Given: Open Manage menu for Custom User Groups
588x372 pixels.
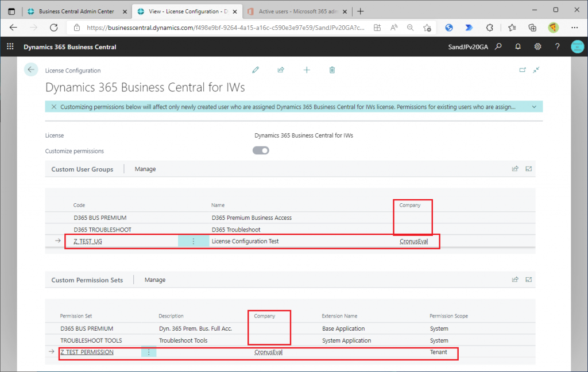Looking at the screenshot, I should pyautogui.click(x=145, y=169).
